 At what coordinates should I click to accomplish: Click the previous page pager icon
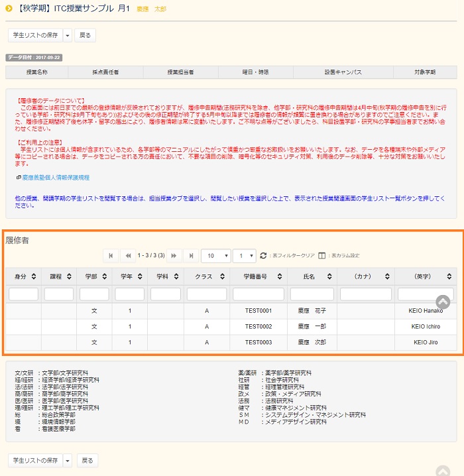[x=127, y=255]
